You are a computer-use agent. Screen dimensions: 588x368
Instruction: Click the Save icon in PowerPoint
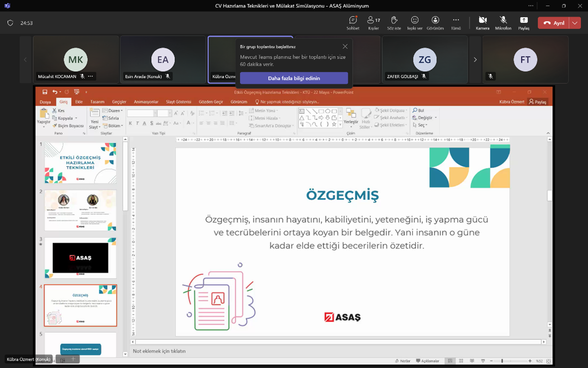click(x=45, y=92)
